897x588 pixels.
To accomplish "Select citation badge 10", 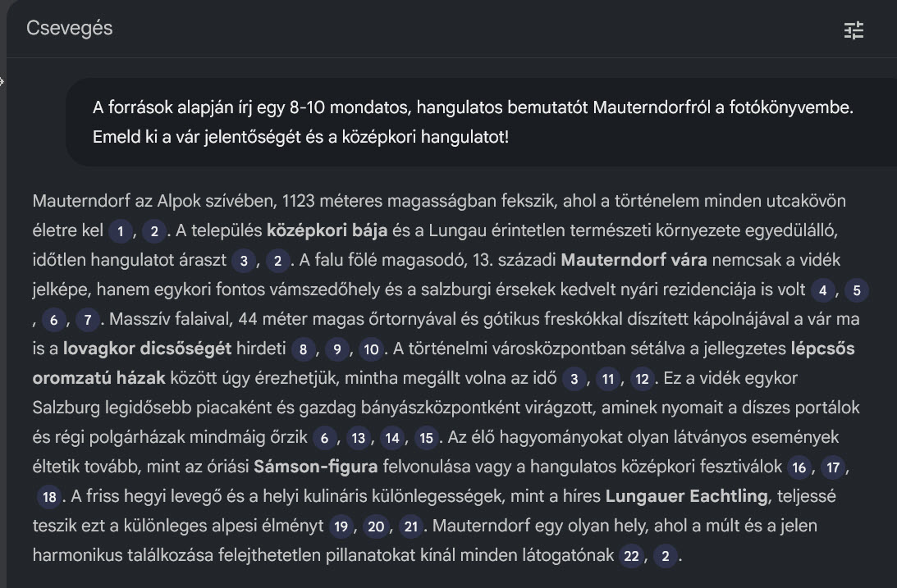I will point(371,350).
